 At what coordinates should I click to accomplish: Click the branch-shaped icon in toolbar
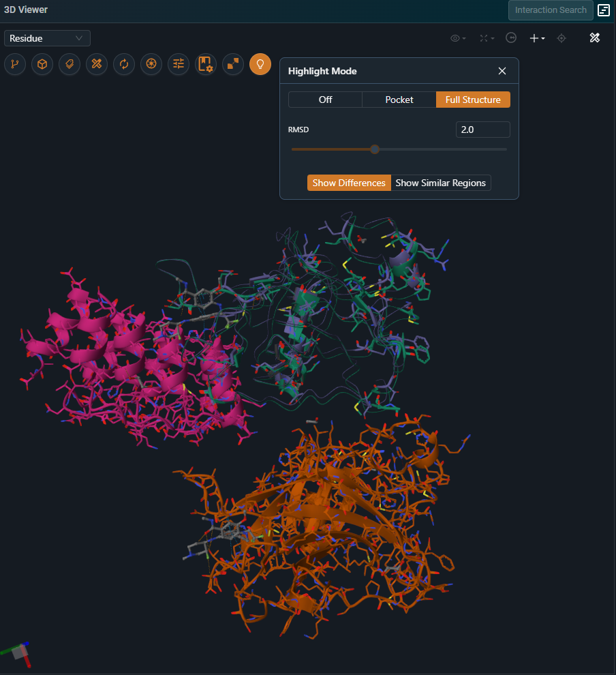[x=15, y=64]
